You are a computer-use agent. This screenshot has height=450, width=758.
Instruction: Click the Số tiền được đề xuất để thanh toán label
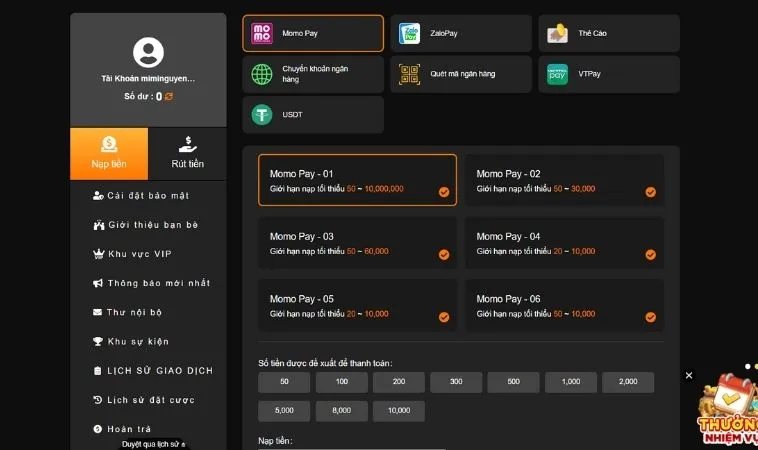click(325, 363)
